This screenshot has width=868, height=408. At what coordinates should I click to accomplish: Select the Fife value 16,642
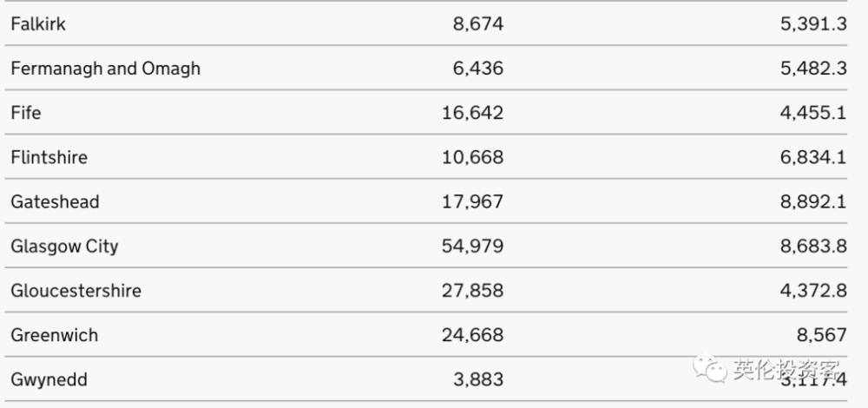tap(473, 113)
